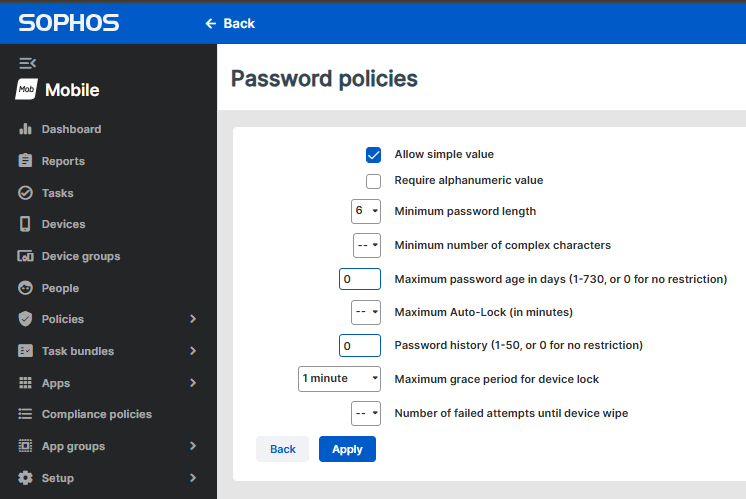Click Mobile product title
Viewport: 746px width, 499px height.
(72, 90)
